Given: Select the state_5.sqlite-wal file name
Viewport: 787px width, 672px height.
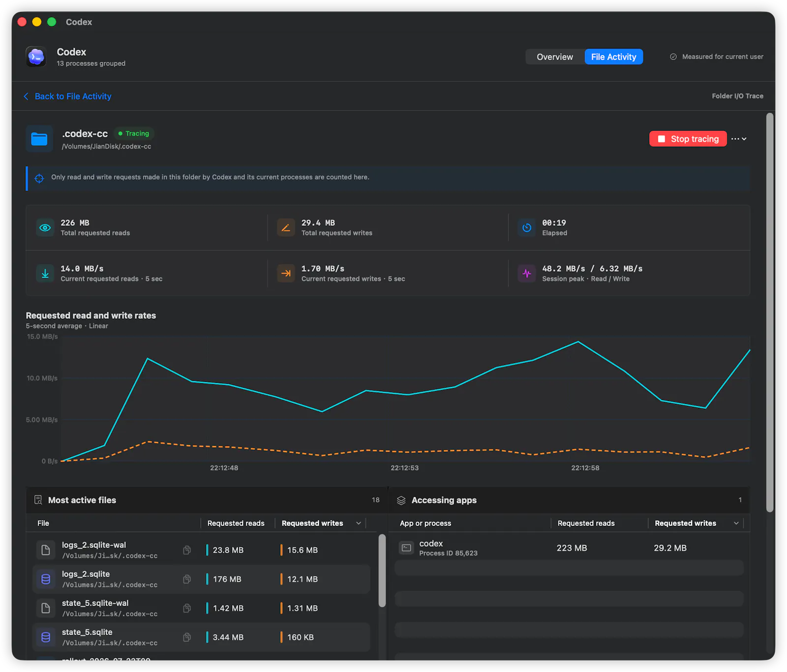Looking at the screenshot, I should point(95,603).
